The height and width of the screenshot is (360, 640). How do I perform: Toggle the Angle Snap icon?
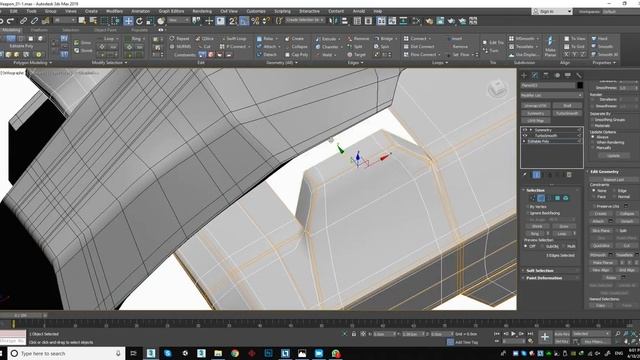[x=244, y=21]
